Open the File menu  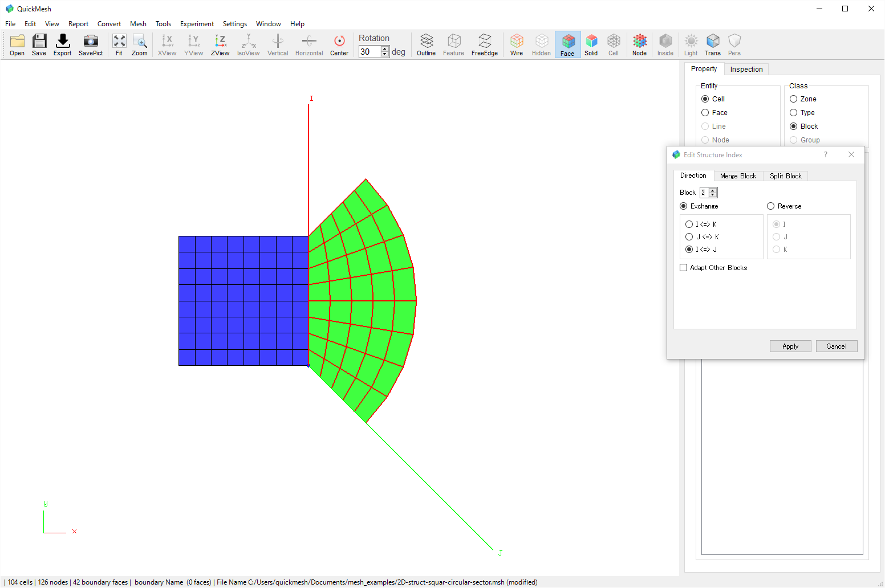point(10,24)
